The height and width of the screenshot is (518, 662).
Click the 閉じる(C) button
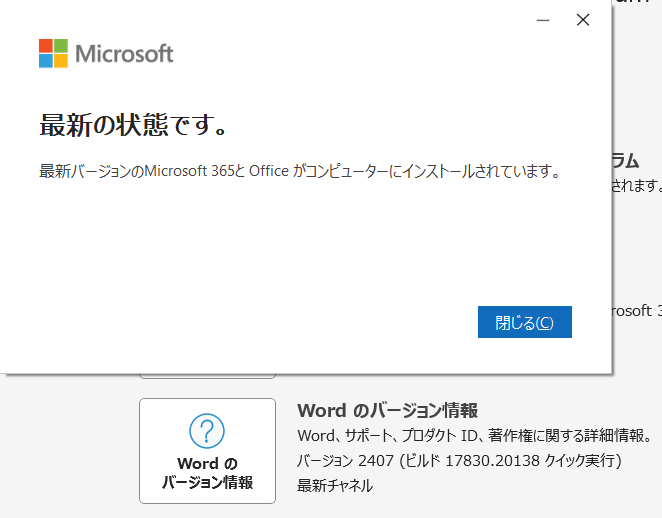(524, 322)
